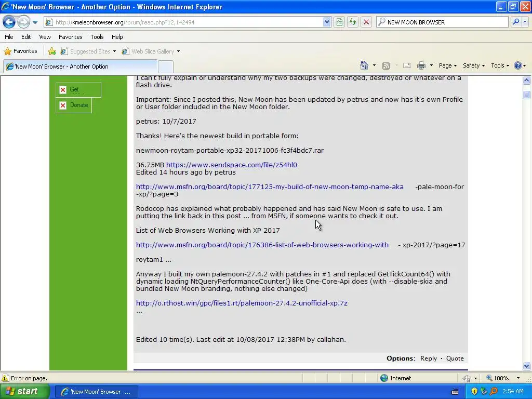Screen dimensions: 532x399
Task: Open a new blank tab
Action: pos(166,66)
